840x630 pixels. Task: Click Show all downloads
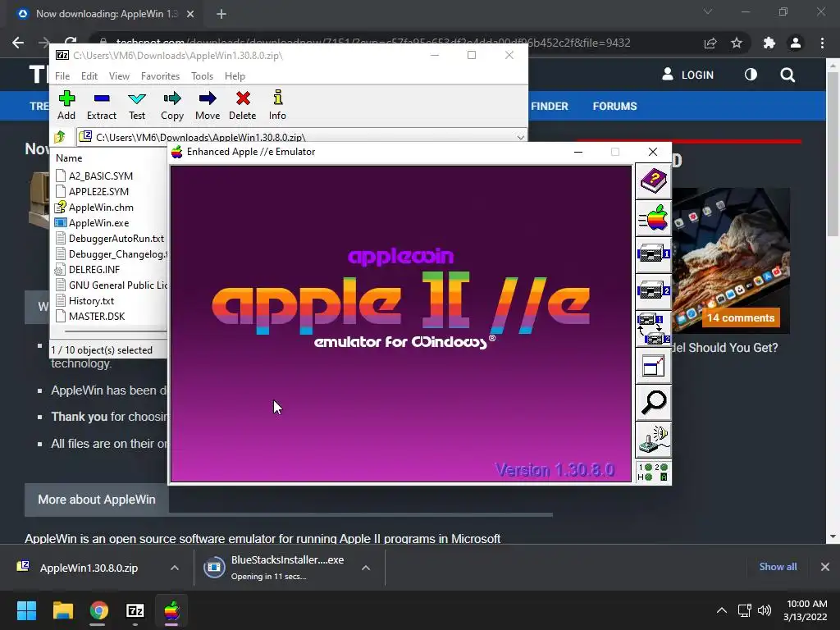point(778,567)
